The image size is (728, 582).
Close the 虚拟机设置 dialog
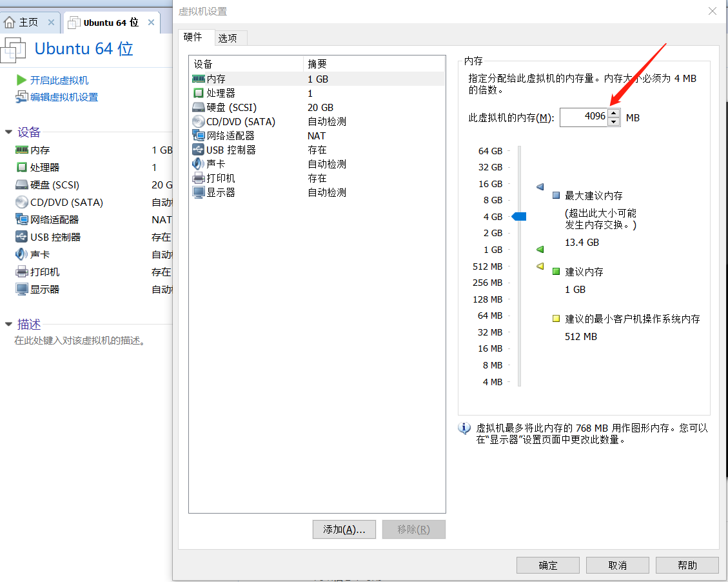[713, 11]
